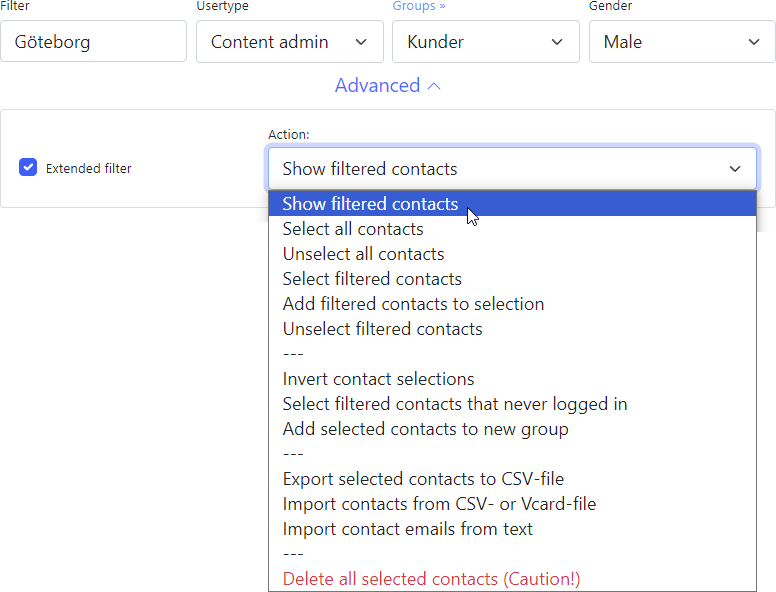The image size is (776, 592).
Task: Pick Add selected contacts to new group
Action: pyautogui.click(x=512, y=429)
